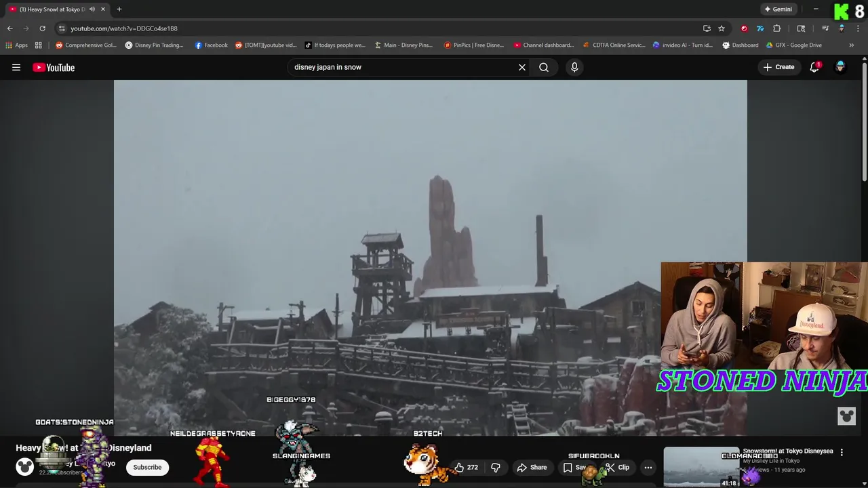Open the Create menu on YouTube

778,67
